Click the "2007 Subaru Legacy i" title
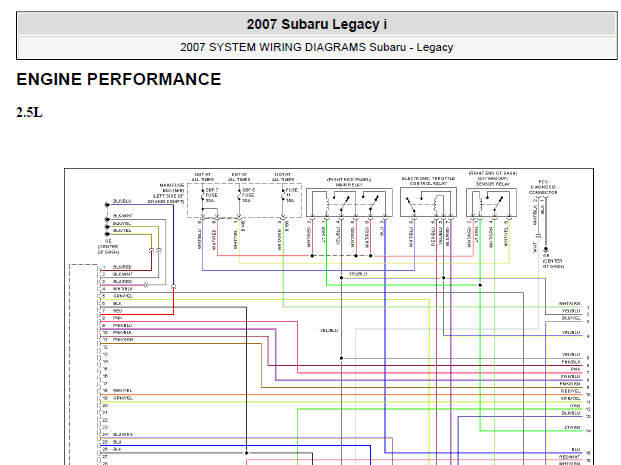 [x=316, y=24]
